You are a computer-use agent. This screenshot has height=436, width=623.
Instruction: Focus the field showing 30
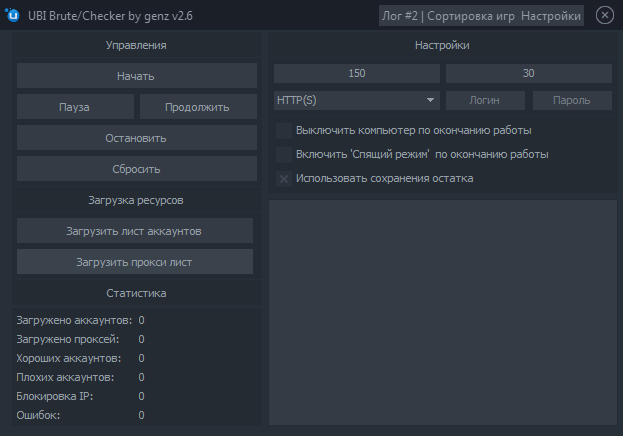click(x=528, y=74)
